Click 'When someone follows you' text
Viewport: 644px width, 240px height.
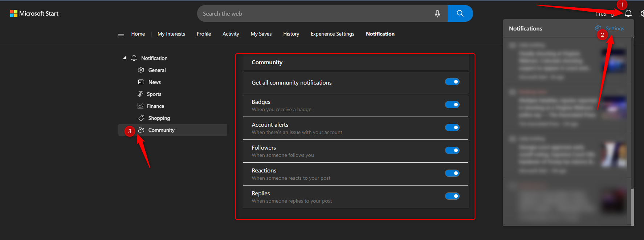(283, 155)
